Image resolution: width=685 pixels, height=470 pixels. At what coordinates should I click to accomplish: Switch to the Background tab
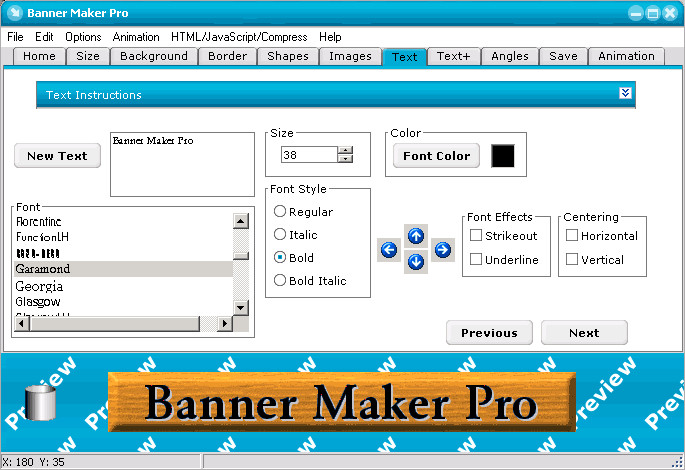(154, 56)
